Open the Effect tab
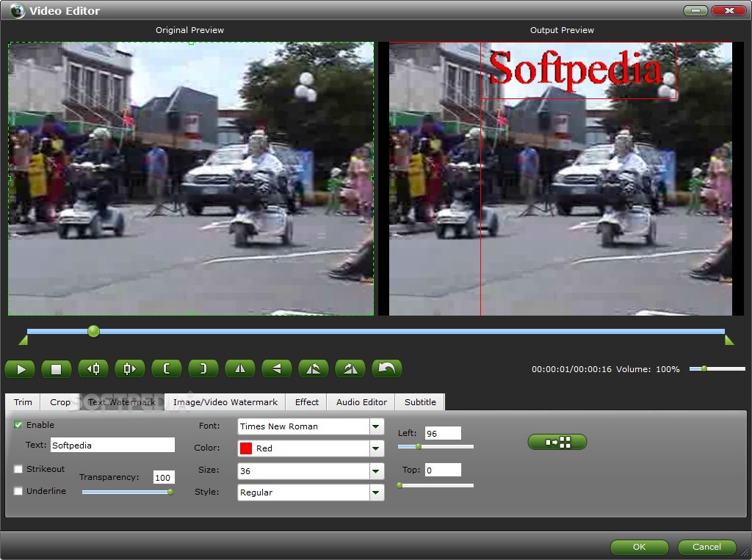Screen dimensions: 752x560 click(306, 401)
